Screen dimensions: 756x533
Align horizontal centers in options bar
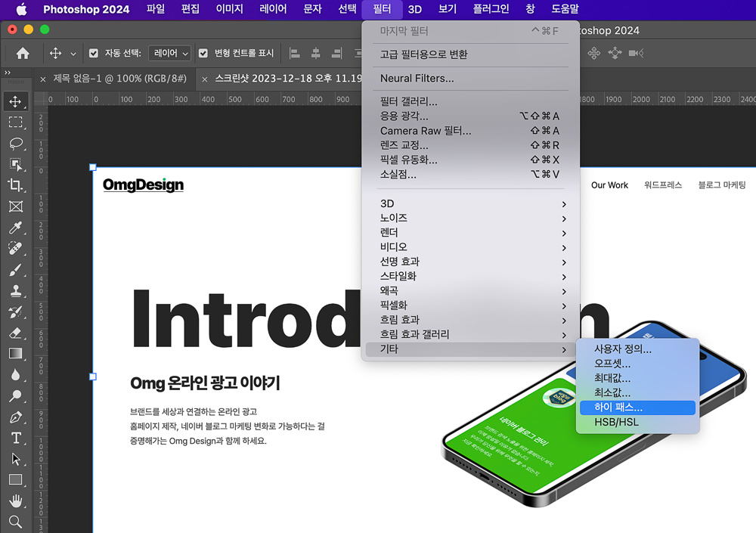click(316, 53)
